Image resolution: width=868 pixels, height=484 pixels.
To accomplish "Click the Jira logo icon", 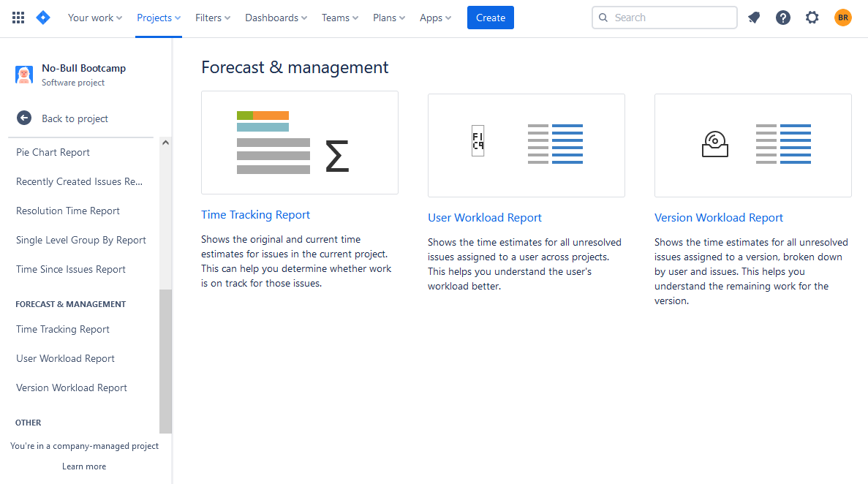I will [x=42, y=17].
